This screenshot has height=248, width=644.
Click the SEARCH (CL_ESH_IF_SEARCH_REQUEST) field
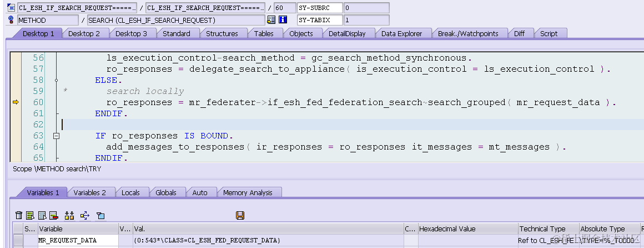coord(176,20)
